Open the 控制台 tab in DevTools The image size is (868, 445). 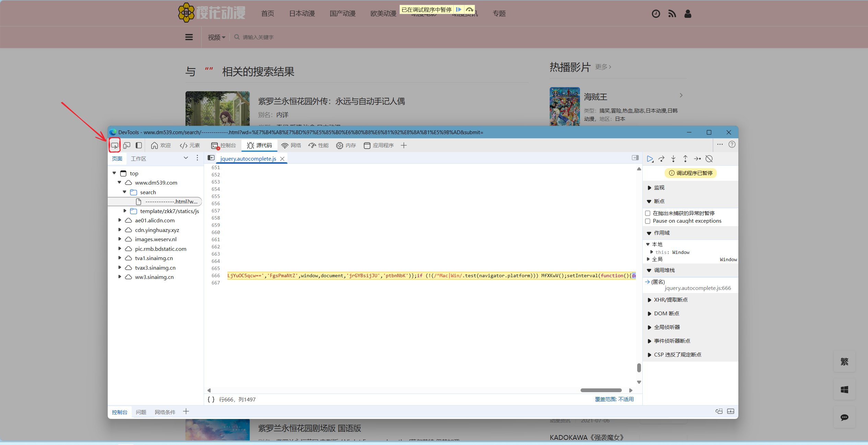point(224,145)
